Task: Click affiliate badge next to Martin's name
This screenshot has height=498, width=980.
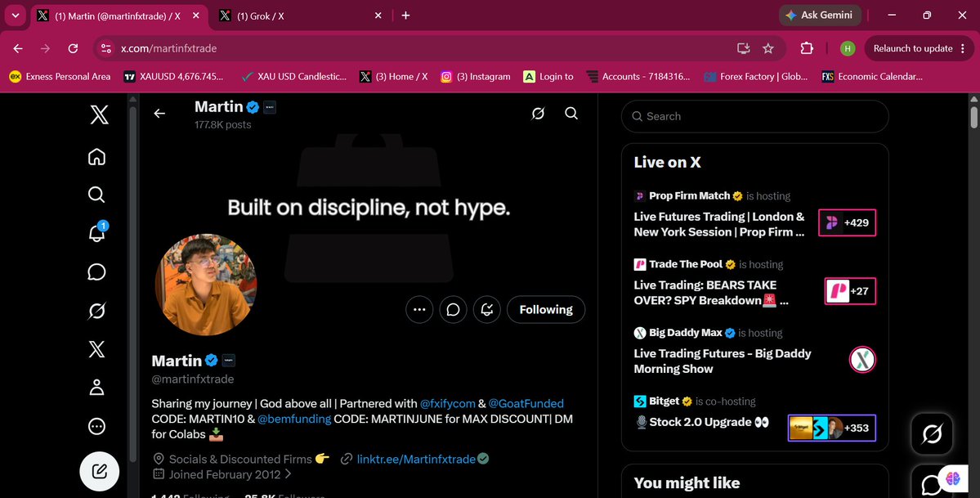Action: (x=229, y=361)
